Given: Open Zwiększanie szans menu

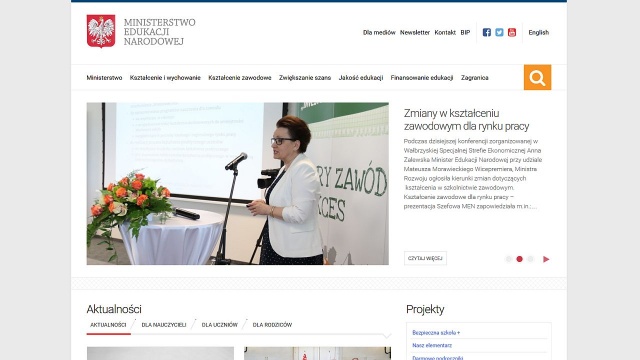Looking at the screenshot, I should (305, 78).
